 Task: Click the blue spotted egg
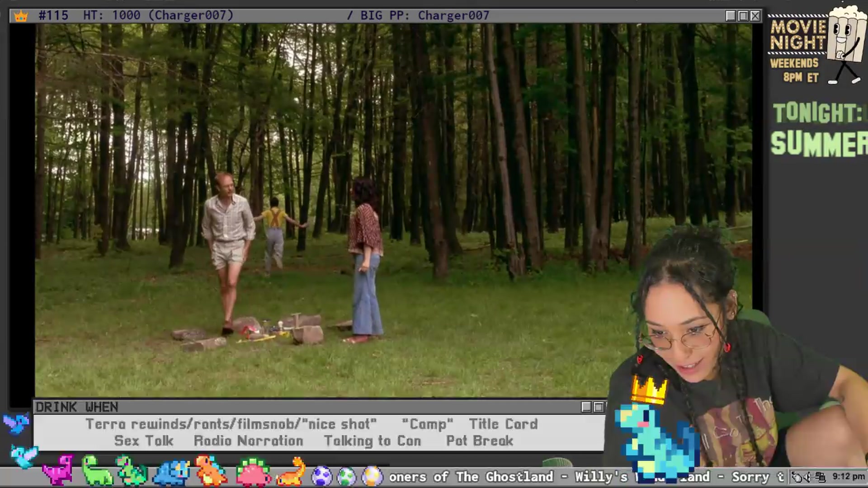pyautogui.click(x=322, y=477)
